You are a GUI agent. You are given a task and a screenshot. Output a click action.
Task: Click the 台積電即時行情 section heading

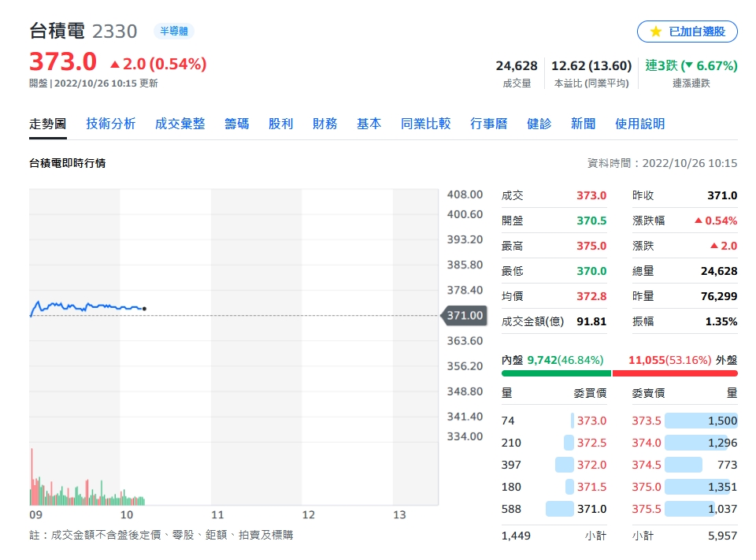pos(67,164)
